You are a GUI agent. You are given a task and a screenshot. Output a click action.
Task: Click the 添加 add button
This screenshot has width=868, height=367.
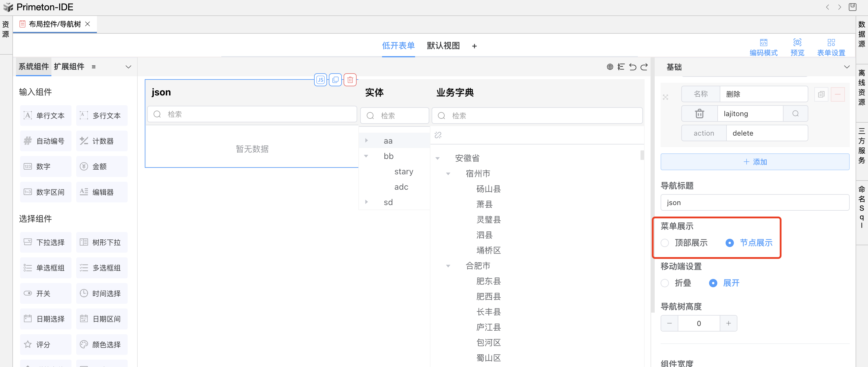(755, 162)
